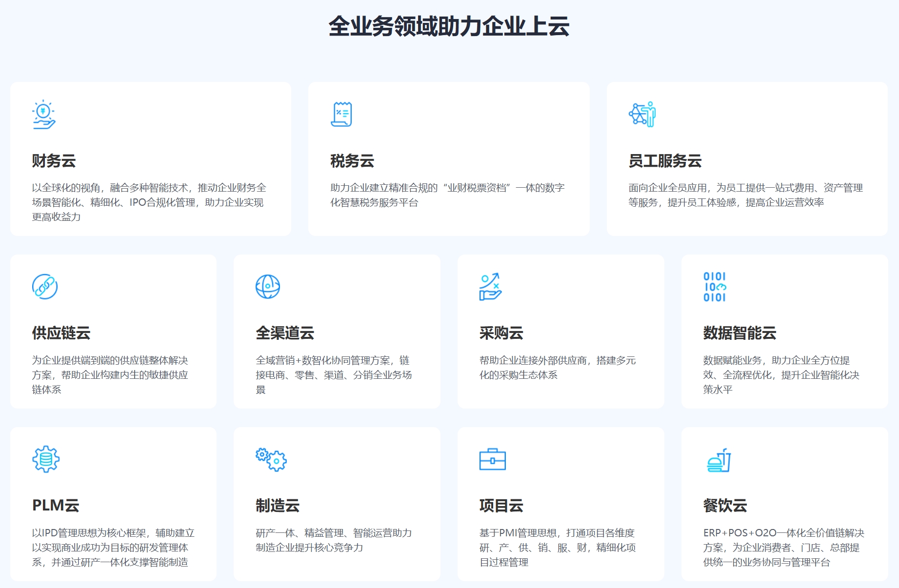This screenshot has height=588, width=899.
Task: Click the 全渠道云 description text
Action: (334, 374)
